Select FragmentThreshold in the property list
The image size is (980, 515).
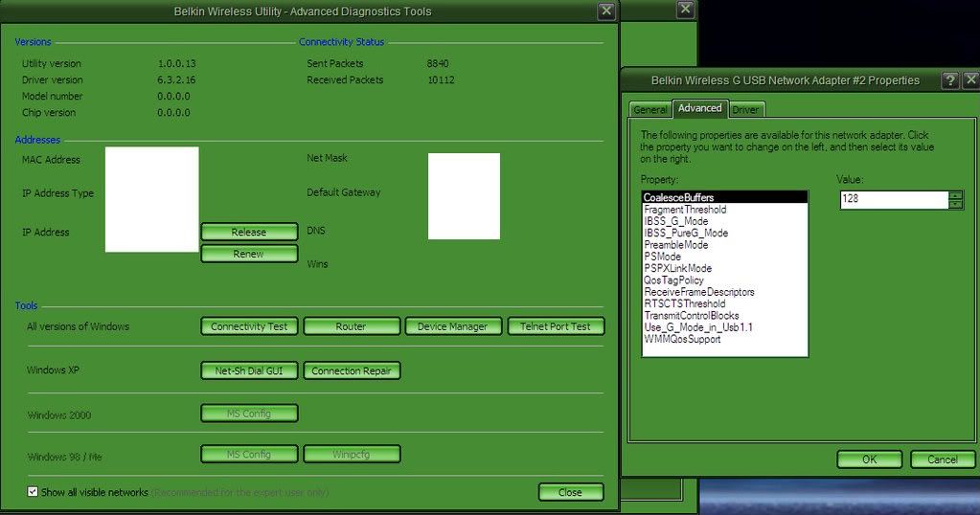tap(685, 210)
